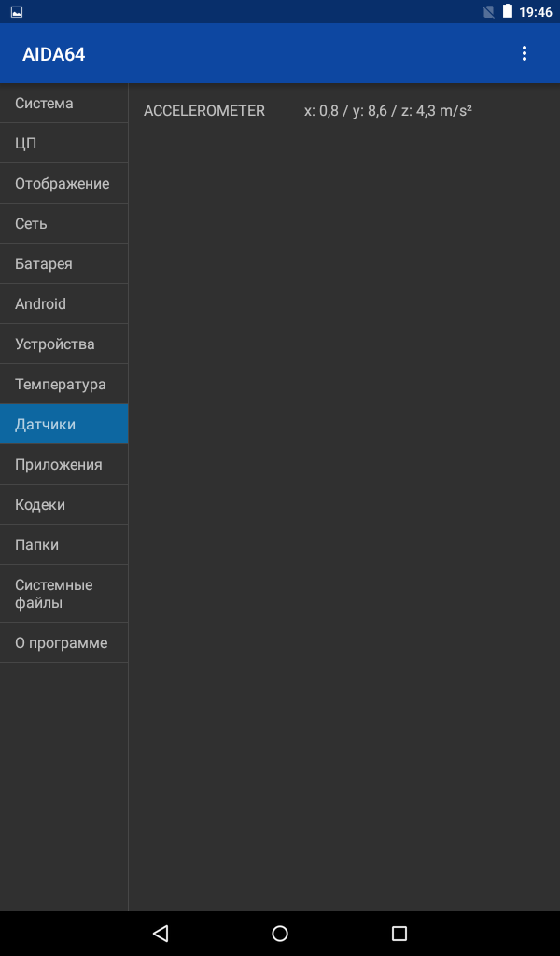Tap the image notification icon in status bar
The image size is (560, 956).
pyautogui.click(x=17, y=11)
